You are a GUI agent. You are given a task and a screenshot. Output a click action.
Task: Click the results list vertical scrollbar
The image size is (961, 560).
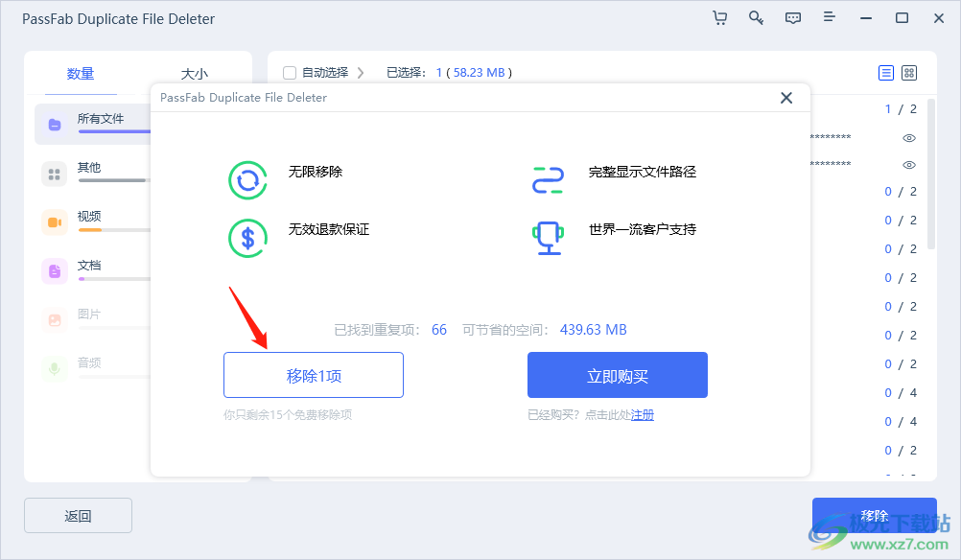(x=931, y=174)
